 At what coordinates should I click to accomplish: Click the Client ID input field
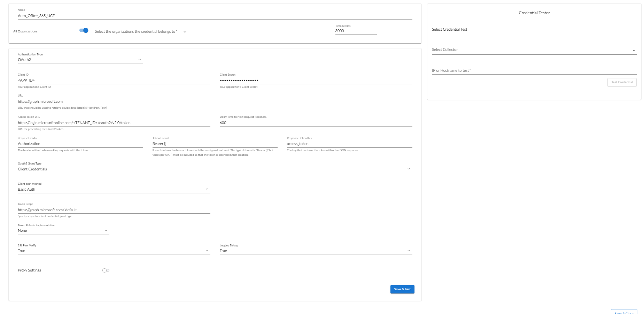point(114,81)
